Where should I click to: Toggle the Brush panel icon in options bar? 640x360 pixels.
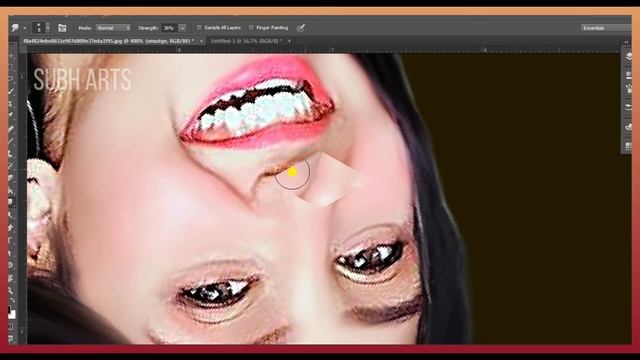coord(62,28)
